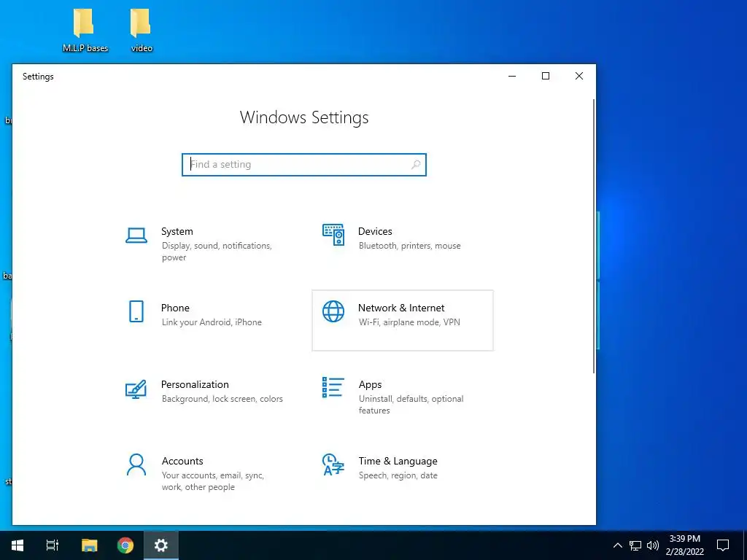The height and width of the screenshot is (560, 747).
Task: Open the Apps settings heading
Action: 370,385
